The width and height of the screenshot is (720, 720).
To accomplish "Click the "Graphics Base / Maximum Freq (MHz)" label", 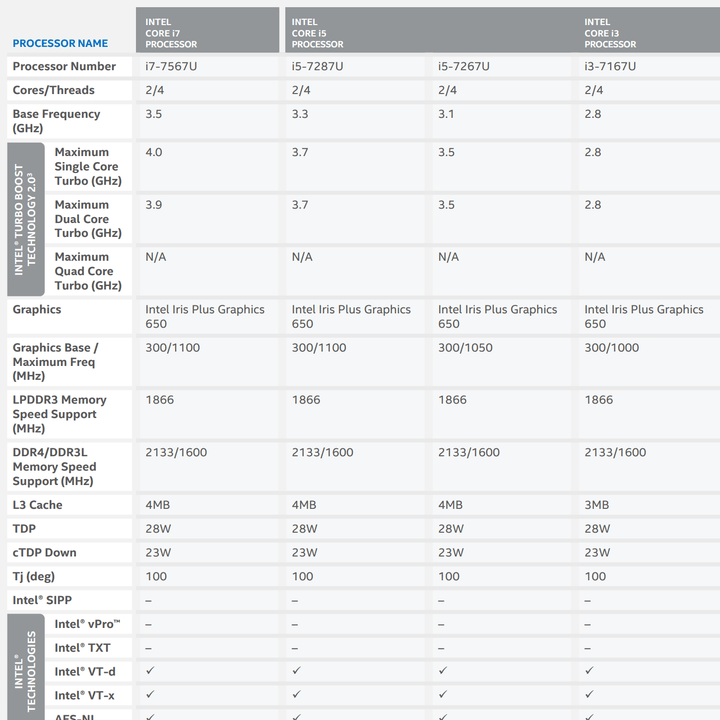I will (56, 361).
